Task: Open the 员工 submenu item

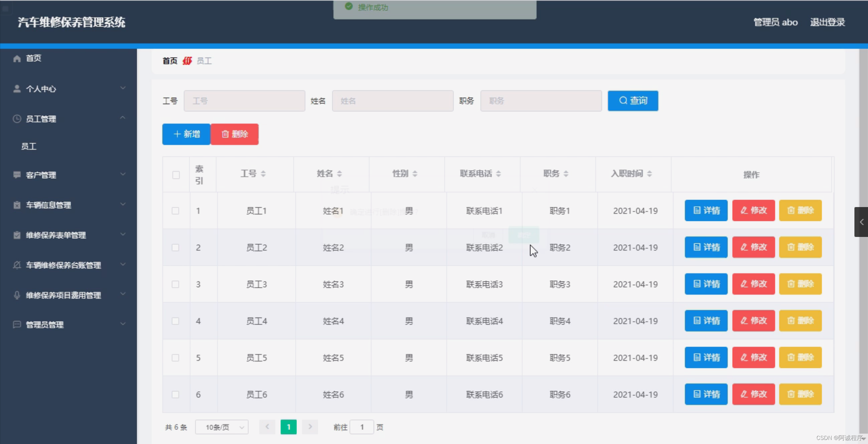Action: [29, 146]
